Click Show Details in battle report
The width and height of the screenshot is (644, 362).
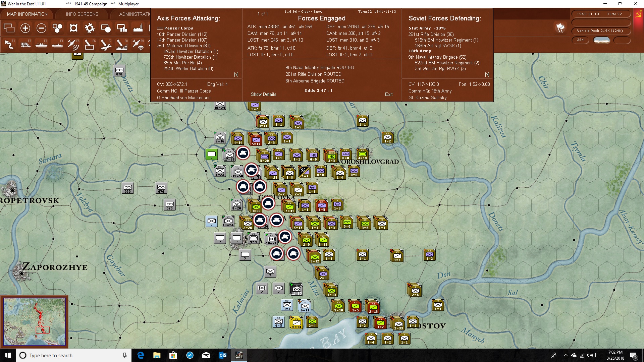pyautogui.click(x=263, y=94)
